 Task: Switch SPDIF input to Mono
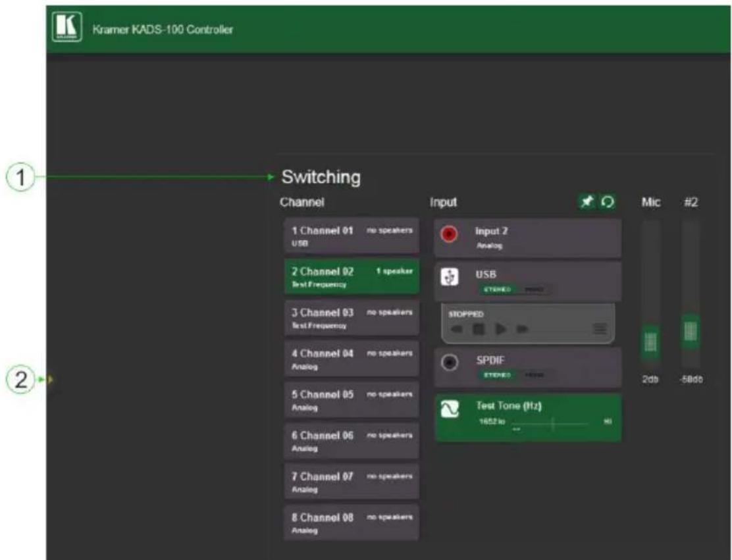(x=535, y=375)
